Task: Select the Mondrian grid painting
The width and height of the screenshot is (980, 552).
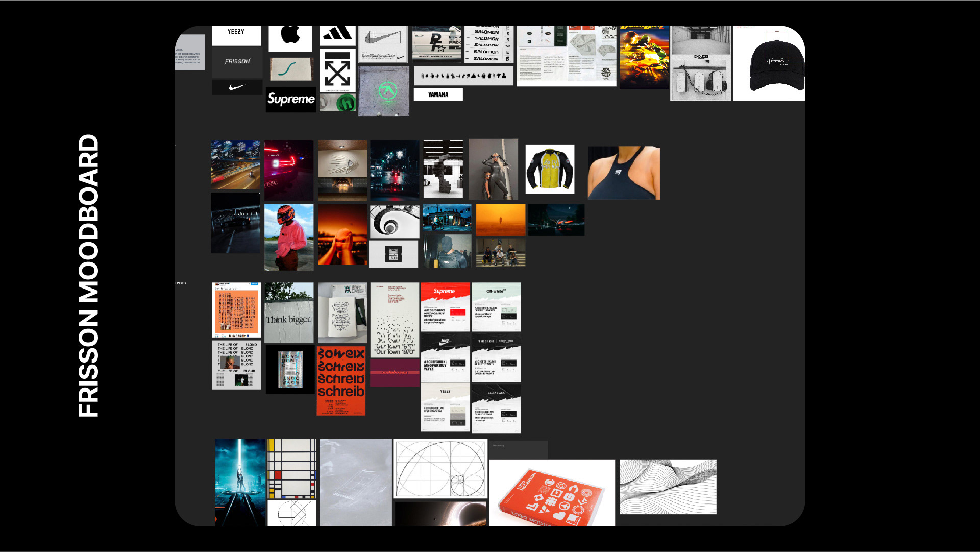Action: 292,469
